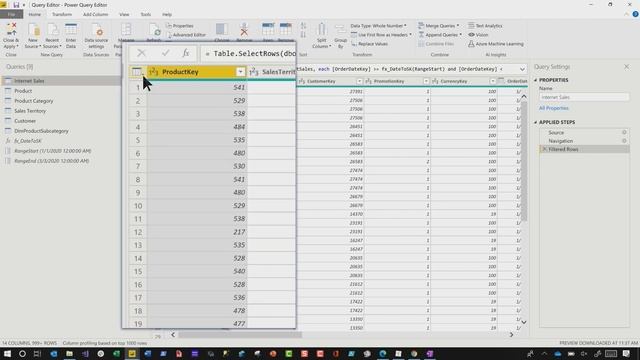
Task: Sort the column descending from the ribbon
Action: (x=303, y=35)
